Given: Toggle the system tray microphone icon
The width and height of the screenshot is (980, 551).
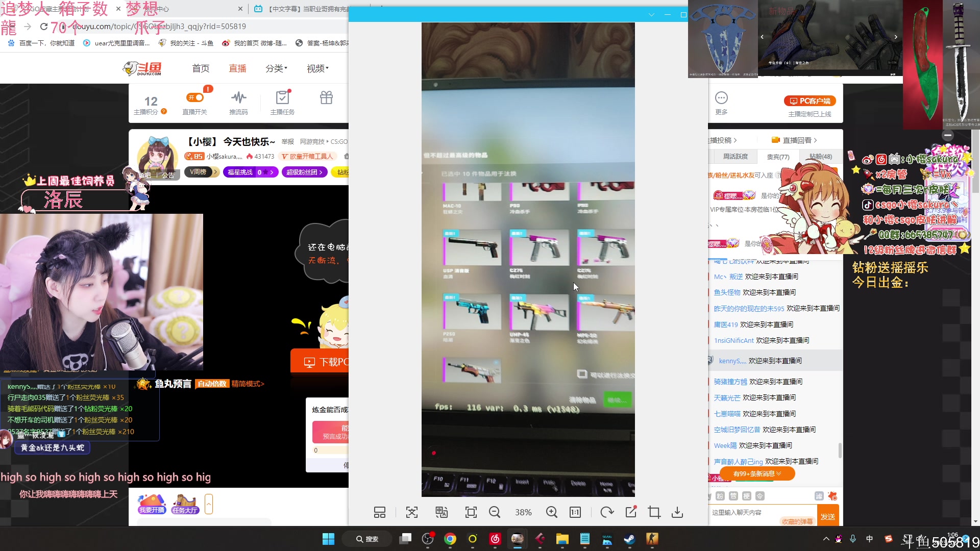Looking at the screenshot, I should [x=853, y=539].
